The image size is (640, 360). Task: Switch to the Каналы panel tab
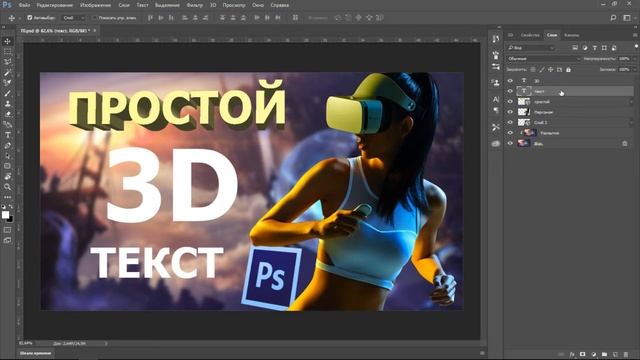571,35
